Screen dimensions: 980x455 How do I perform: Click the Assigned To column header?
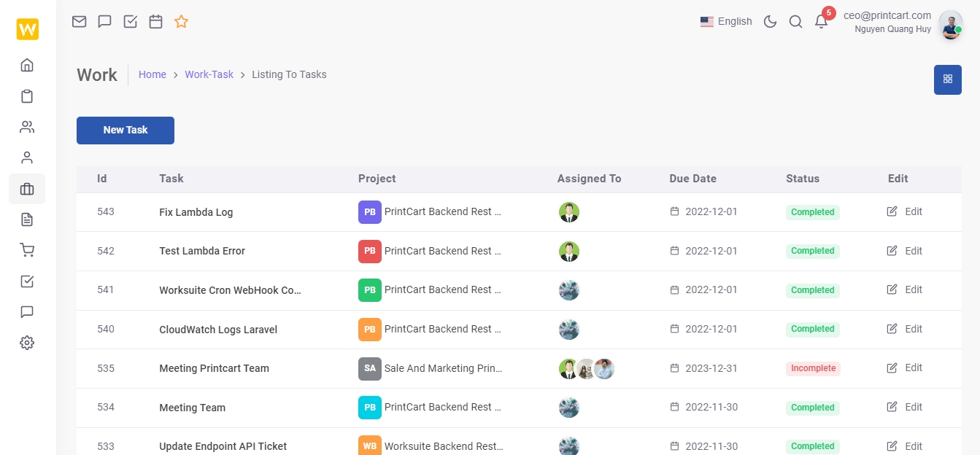coord(589,179)
